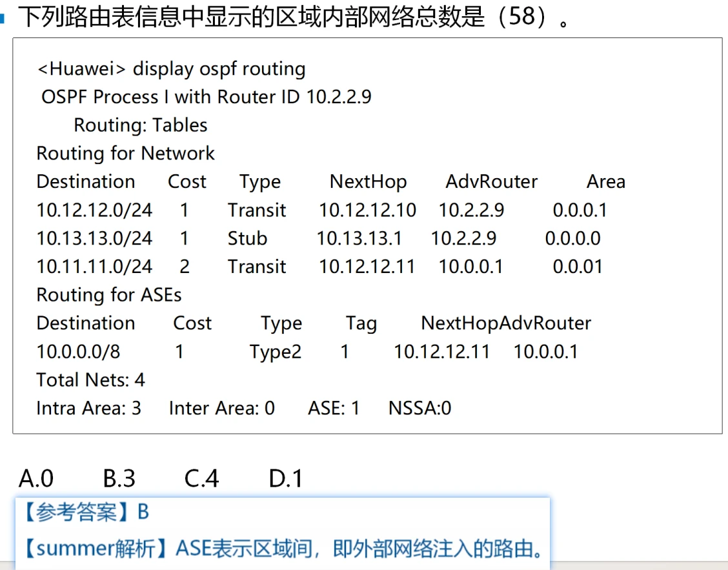Viewport: 728px width, 570px height.
Task: Select the 10.0.0.0/8 ASE destination
Action: 78,352
